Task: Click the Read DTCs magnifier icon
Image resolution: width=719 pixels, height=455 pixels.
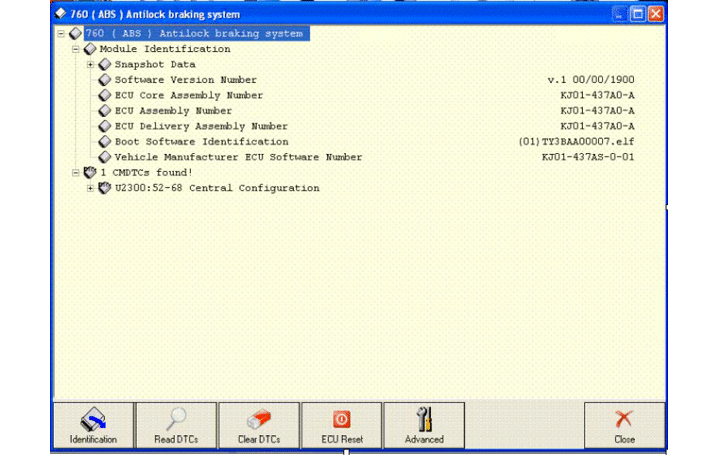Action: pyautogui.click(x=176, y=419)
